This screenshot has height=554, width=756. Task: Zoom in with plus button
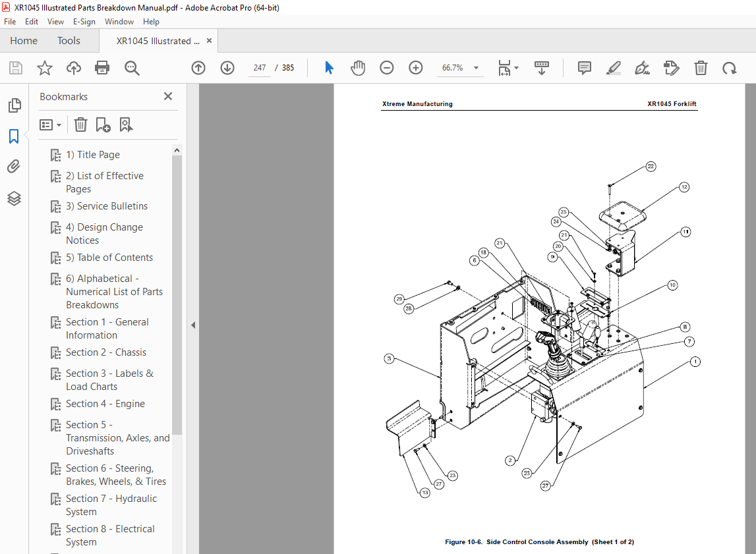[x=416, y=68]
